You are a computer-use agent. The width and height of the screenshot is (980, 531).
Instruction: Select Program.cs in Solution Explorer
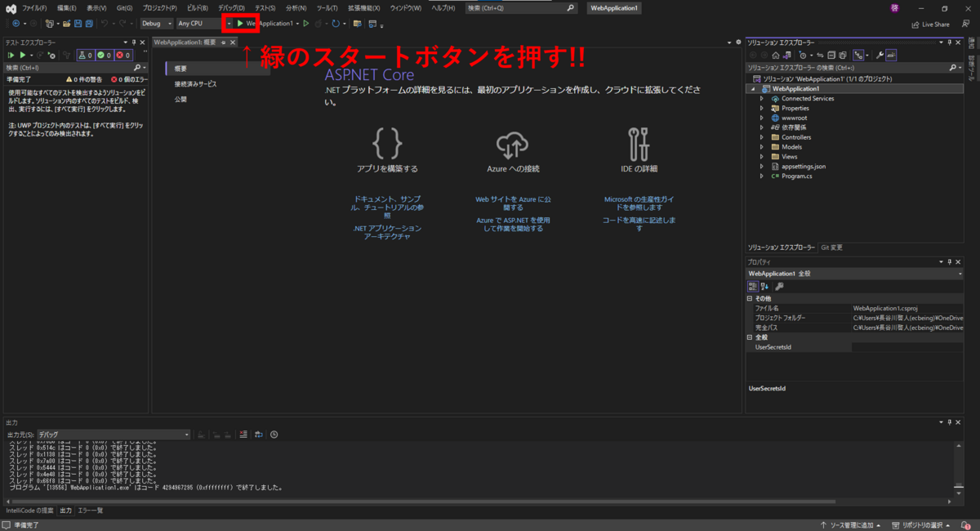(x=797, y=176)
